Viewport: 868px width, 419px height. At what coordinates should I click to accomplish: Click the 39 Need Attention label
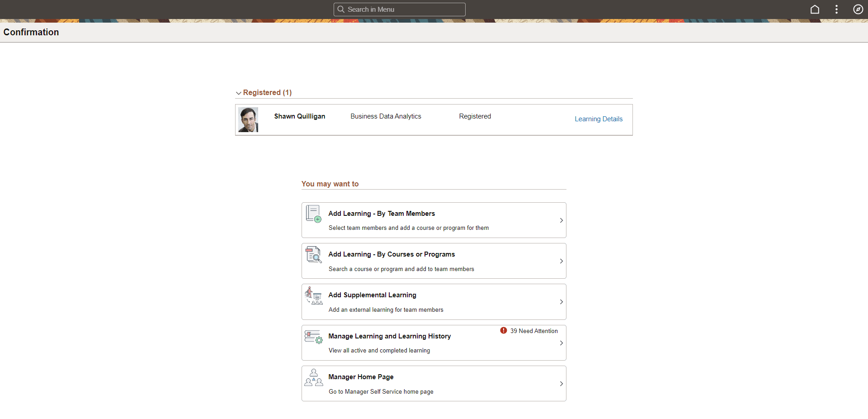(533, 331)
